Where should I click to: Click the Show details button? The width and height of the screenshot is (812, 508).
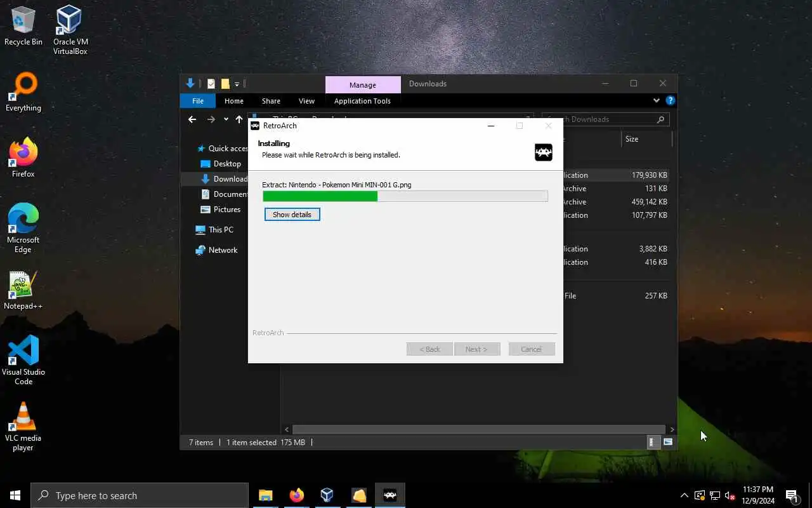click(292, 215)
